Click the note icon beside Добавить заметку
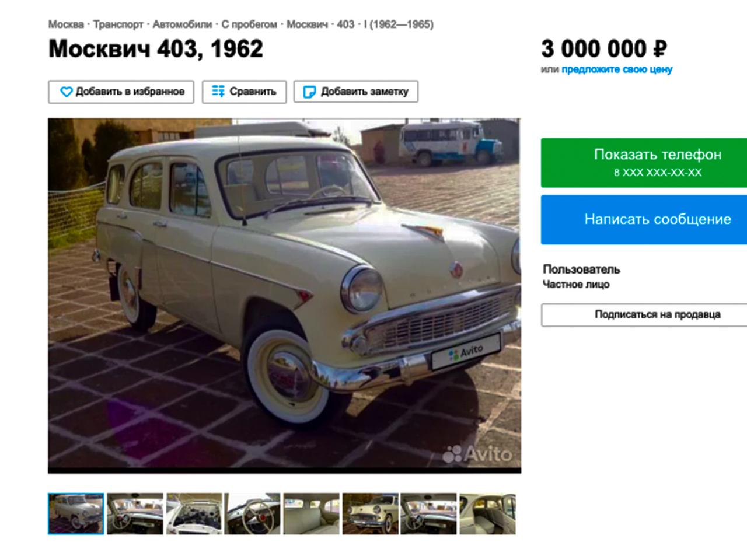747x560 pixels. click(x=309, y=92)
